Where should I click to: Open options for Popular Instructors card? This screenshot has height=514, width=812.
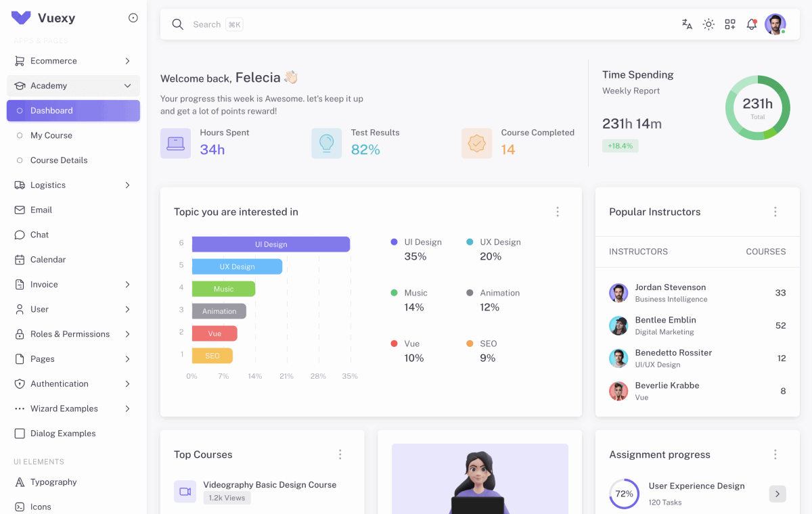click(775, 212)
